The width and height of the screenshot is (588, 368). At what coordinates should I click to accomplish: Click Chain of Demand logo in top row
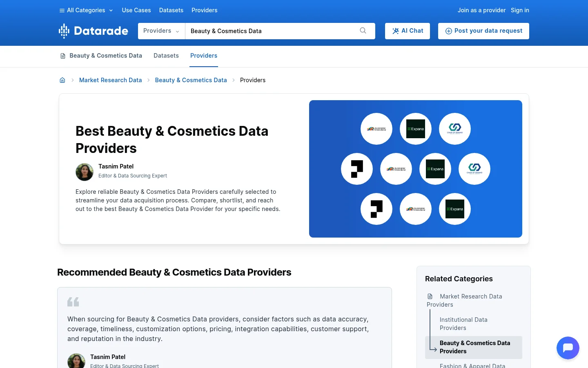pyautogui.click(x=455, y=129)
